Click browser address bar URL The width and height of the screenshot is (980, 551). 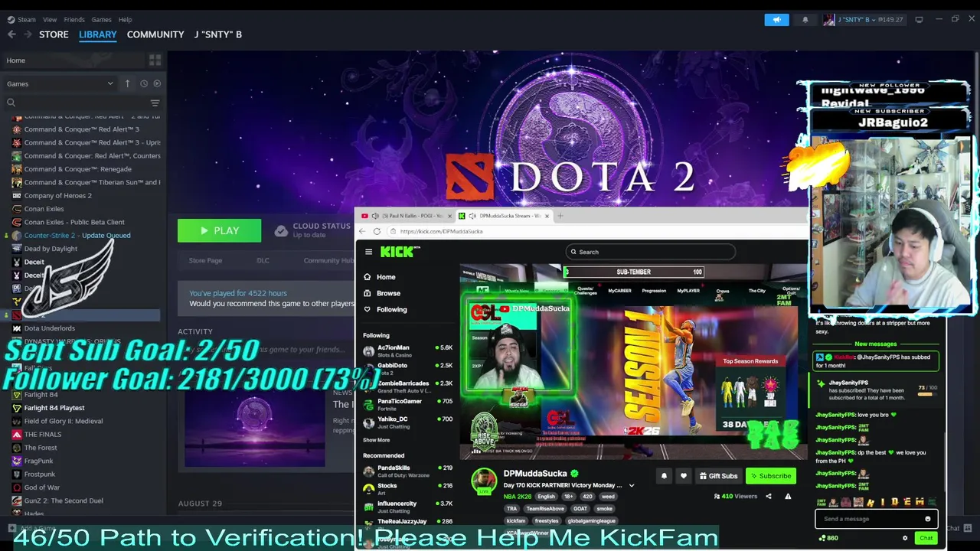pos(441,231)
